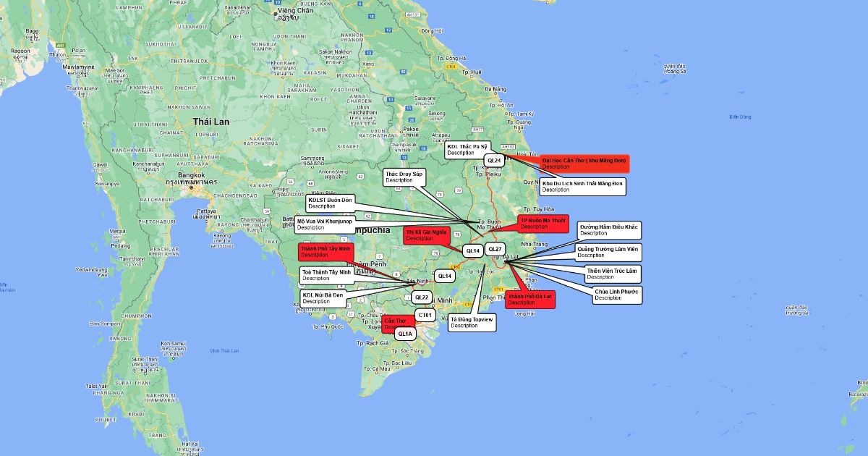Open the KDL Thác Pa Sỹ label

[467, 150]
